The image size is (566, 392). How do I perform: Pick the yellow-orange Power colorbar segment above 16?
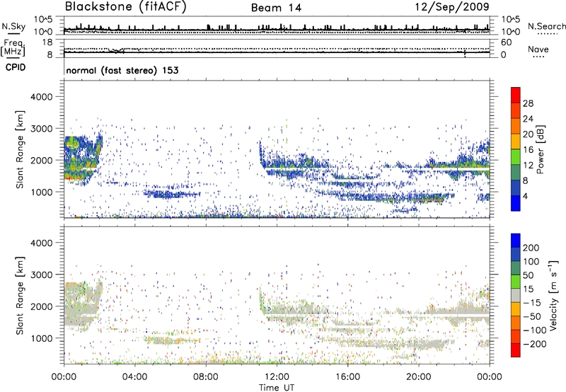tap(516, 141)
